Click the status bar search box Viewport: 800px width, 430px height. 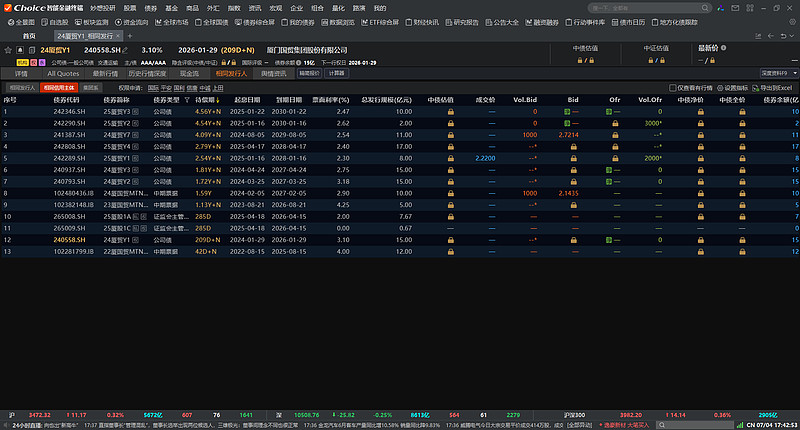click(x=694, y=425)
